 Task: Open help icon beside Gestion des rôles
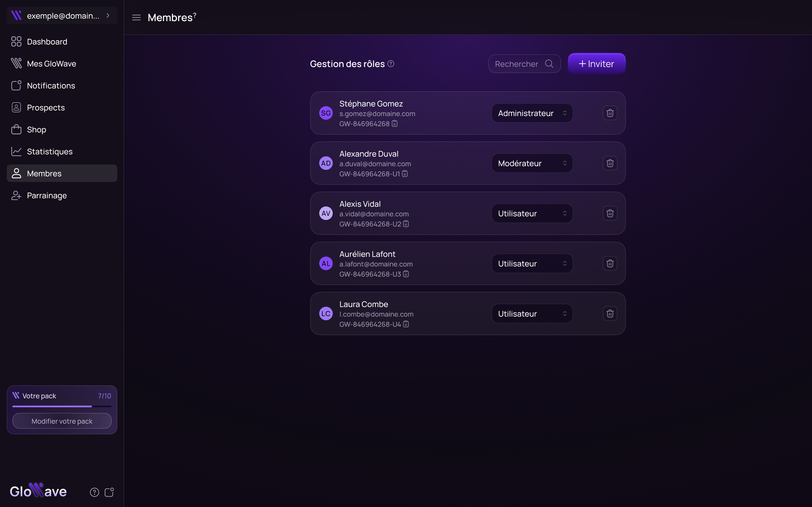(x=391, y=64)
